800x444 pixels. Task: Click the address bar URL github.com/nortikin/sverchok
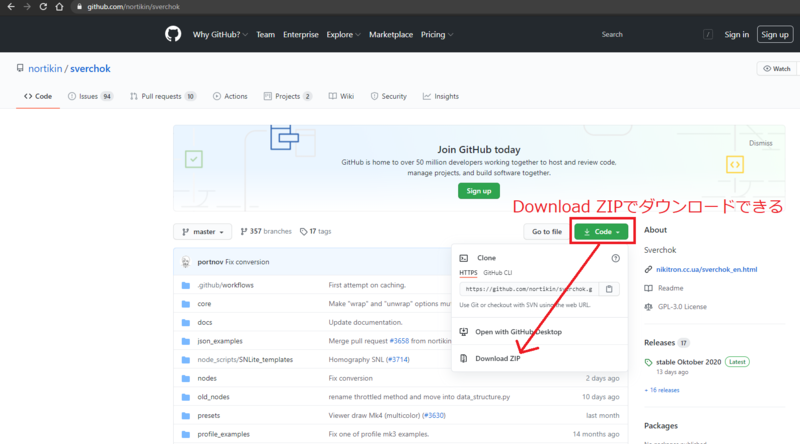[133, 7]
